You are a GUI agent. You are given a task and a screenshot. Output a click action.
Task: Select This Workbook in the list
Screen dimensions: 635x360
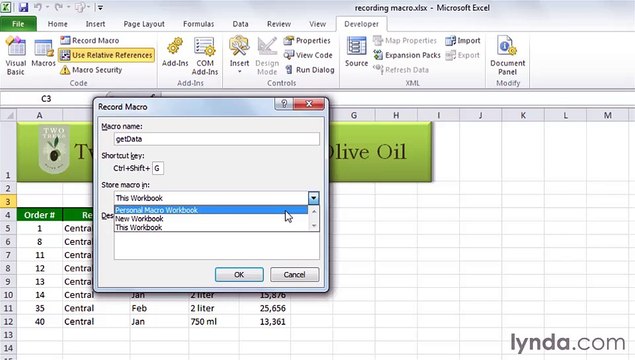pyautogui.click(x=211, y=227)
